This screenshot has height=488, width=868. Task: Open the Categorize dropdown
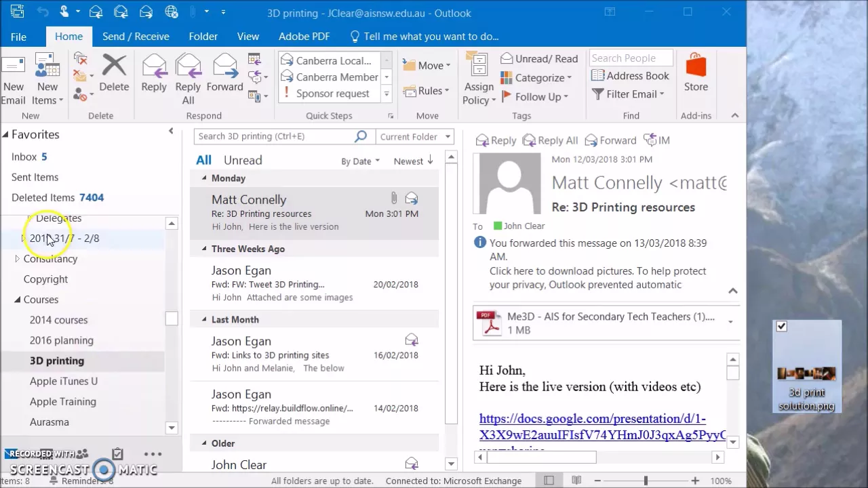[x=536, y=78]
